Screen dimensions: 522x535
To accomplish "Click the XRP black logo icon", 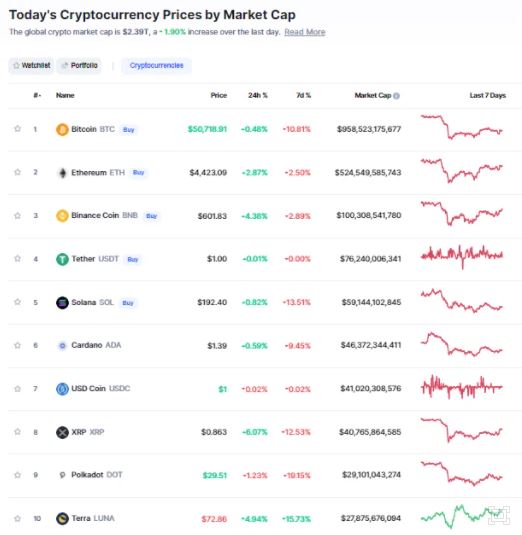I will [x=62, y=432].
